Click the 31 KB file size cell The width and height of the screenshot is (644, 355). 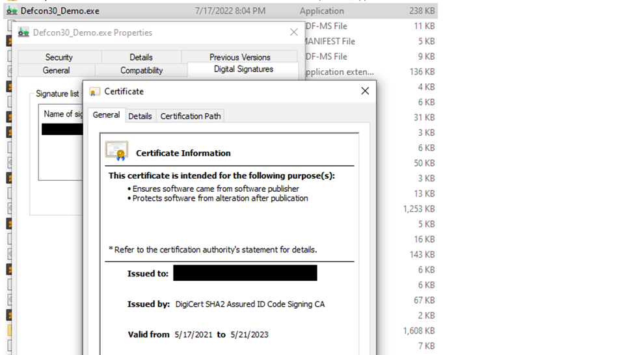424,118
